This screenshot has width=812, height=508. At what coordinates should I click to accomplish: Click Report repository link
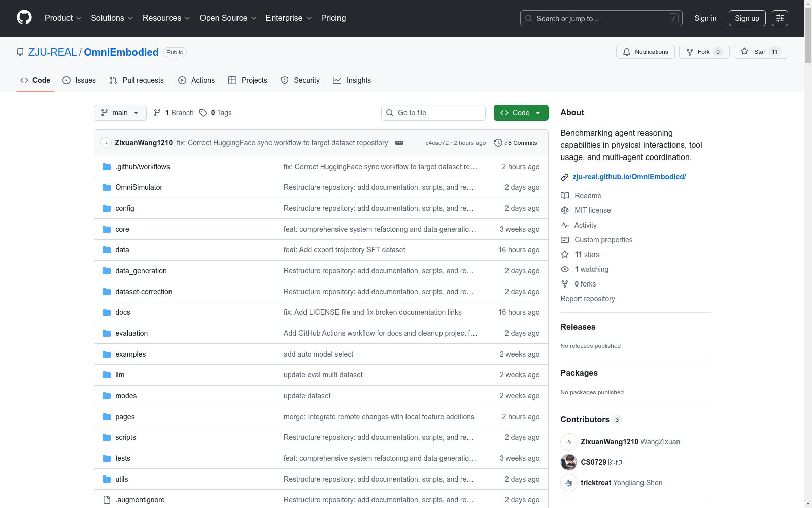point(588,299)
